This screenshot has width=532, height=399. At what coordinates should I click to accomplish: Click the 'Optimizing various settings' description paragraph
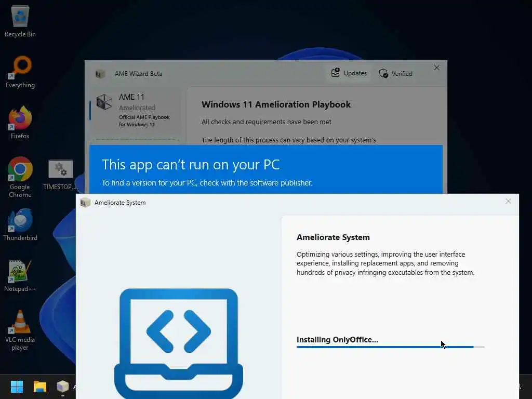[385, 263]
